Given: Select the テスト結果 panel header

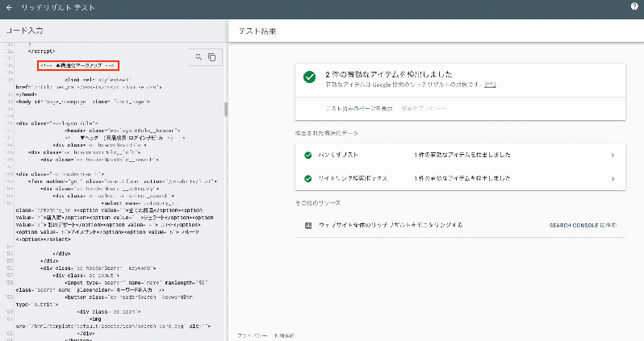Looking at the screenshot, I should [257, 31].
